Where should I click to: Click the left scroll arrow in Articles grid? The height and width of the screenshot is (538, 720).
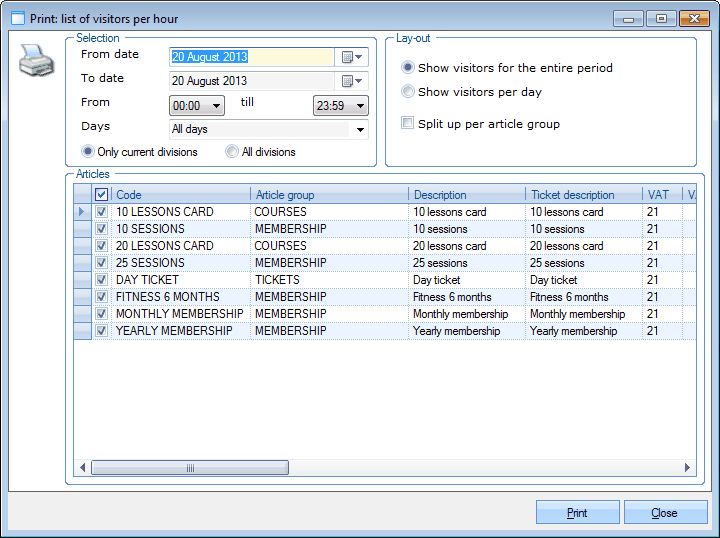pos(83,467)
